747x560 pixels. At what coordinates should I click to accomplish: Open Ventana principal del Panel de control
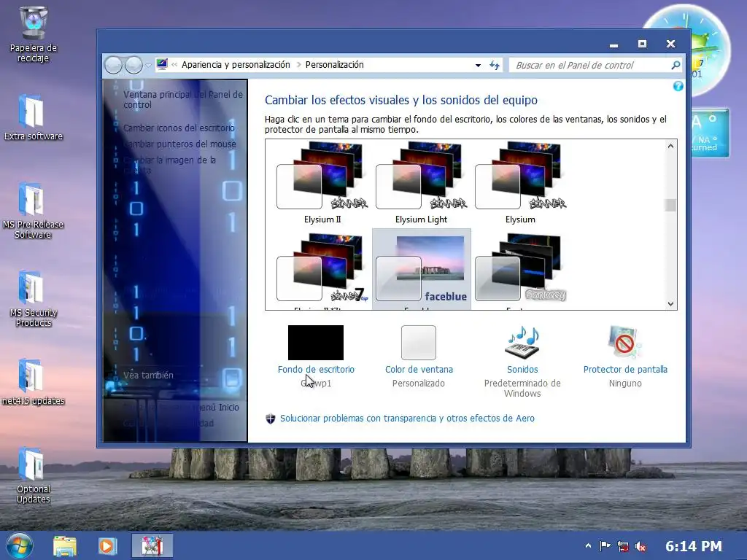(183, 99)
